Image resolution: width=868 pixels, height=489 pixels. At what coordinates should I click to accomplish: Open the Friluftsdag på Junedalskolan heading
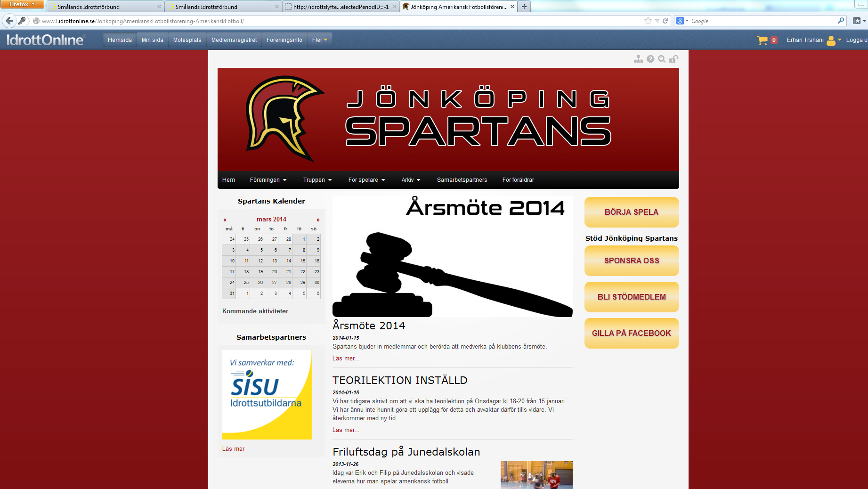[406, 452]
